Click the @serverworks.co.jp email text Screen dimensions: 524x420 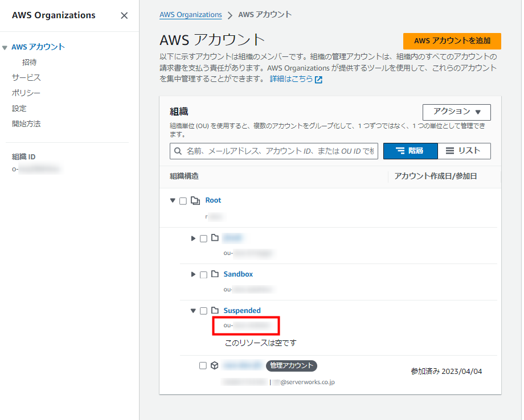coord(308,382)
